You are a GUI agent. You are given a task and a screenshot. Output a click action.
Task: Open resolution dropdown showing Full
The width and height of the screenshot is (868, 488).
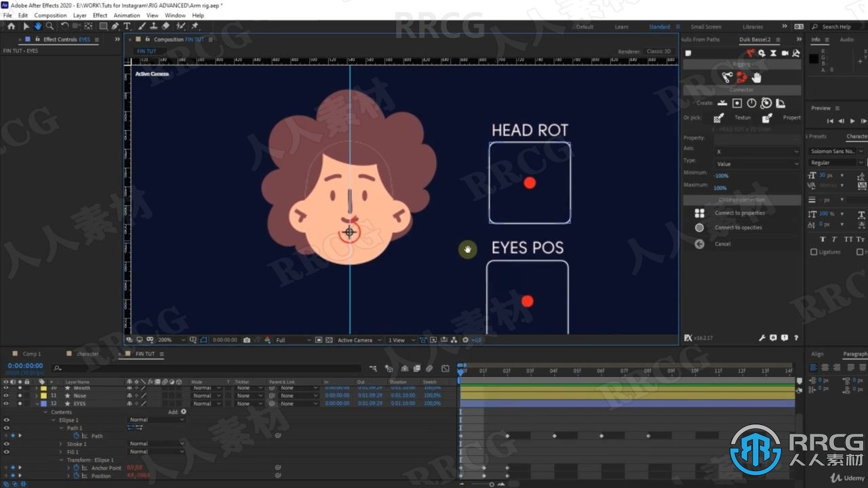coord(292,340)
